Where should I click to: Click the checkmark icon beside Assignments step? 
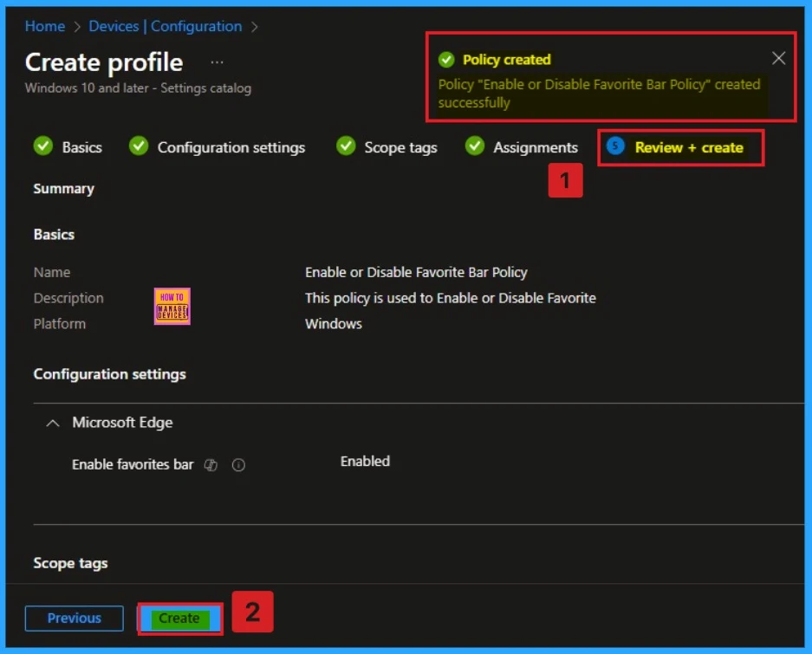[x=474, y=146]
